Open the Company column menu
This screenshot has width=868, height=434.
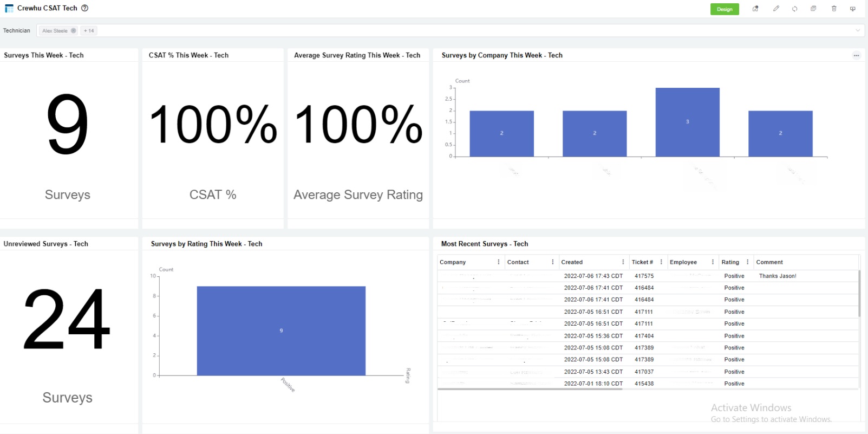499,262
